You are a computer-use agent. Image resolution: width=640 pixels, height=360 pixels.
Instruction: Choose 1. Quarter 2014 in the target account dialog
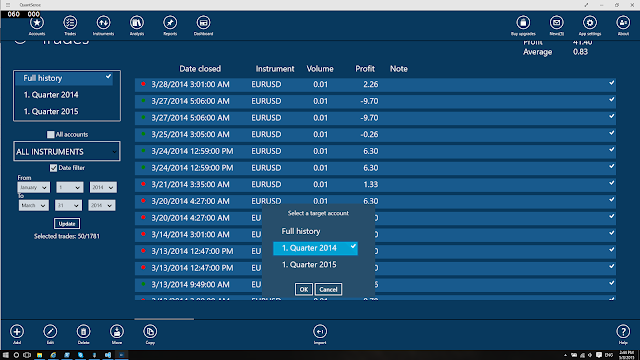pos(316,248)
